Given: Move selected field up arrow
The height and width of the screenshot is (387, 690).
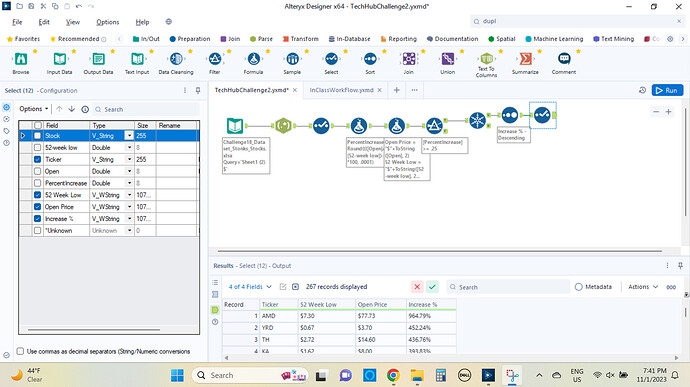Looking at the screenshot, I should (x=59, y=109).
